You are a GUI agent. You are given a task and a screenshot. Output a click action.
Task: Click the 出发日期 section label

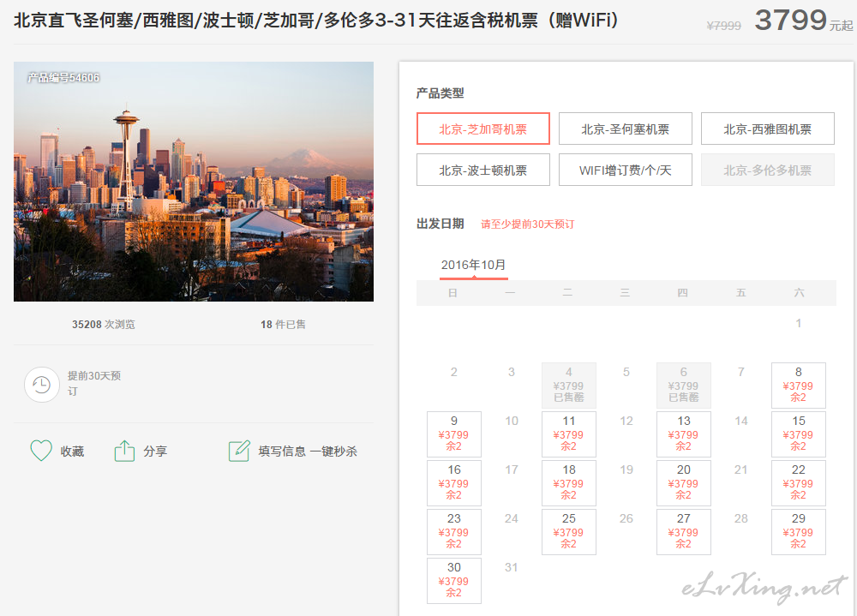(440, 224)
